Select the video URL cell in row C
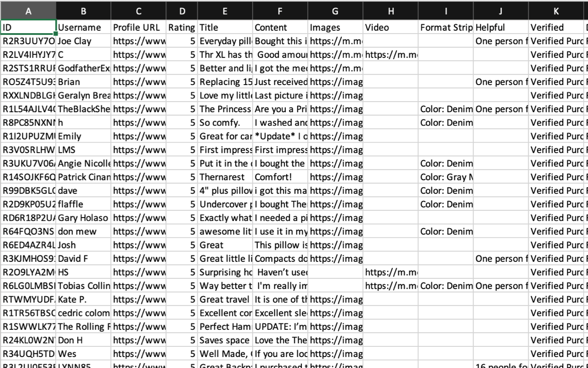The image size is (588, 368). tap(391, 55)
